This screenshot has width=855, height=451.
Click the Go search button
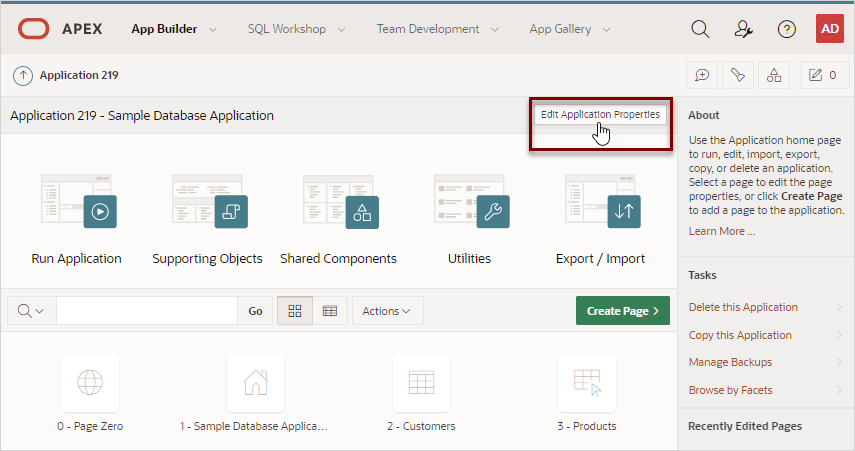tap(255, 311)
